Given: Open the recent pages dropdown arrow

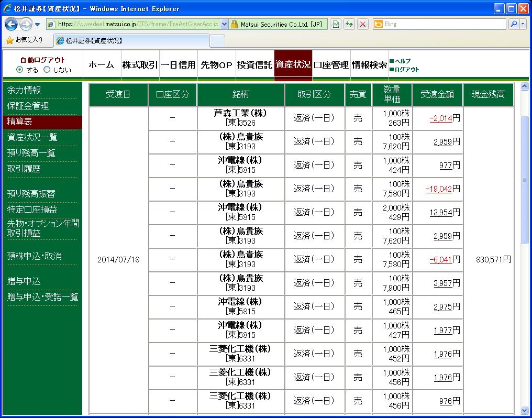Looking at the screenshot, I should 37,25.
